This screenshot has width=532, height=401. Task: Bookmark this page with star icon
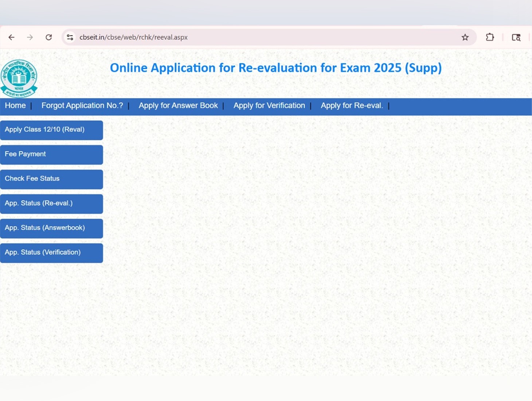[465, 37]
